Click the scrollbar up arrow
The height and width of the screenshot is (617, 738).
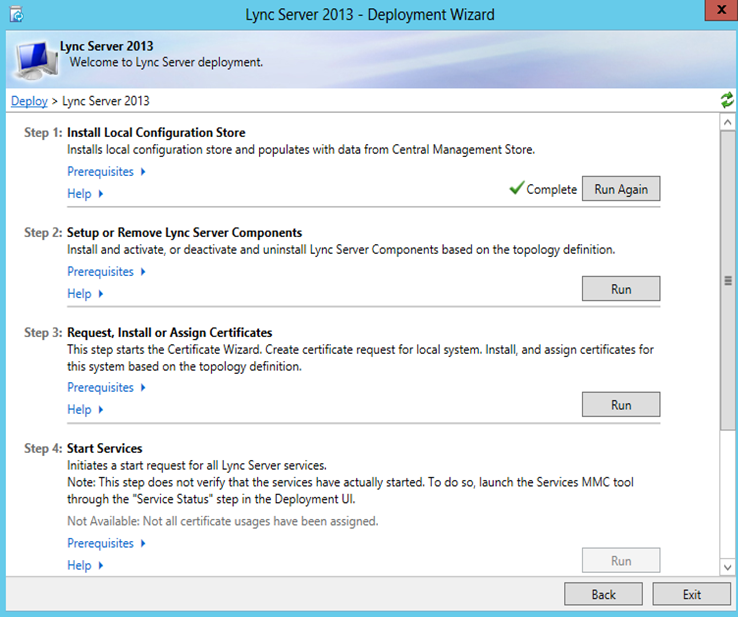(x=727, y=122)
